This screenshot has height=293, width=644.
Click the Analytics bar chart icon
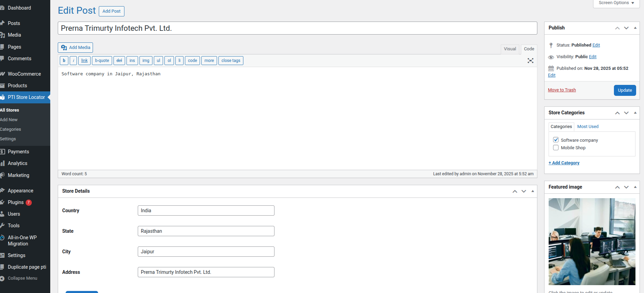2,163
